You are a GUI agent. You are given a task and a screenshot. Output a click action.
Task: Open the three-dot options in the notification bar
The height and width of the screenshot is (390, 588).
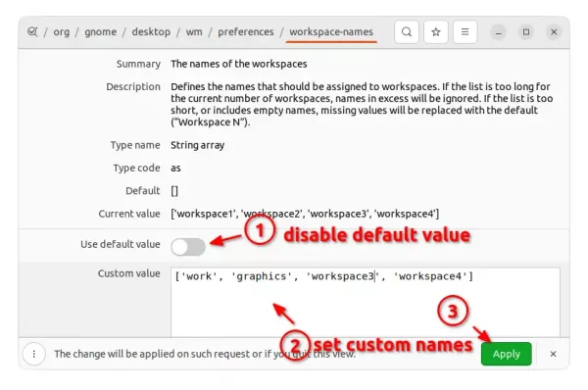(x=34, y=354)
